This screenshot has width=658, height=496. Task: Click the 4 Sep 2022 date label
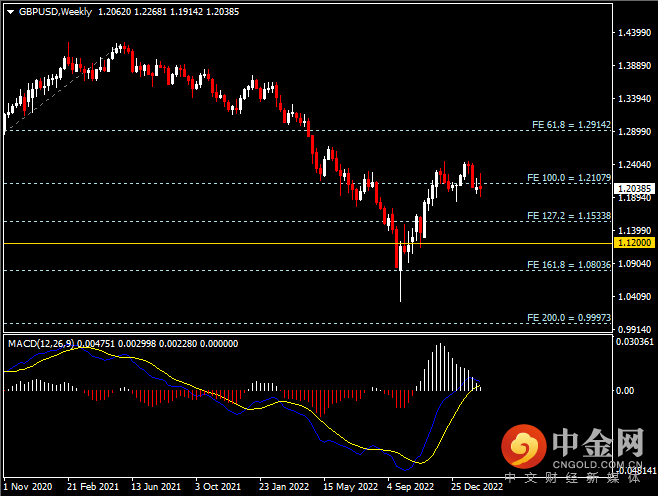pos(410,487)
